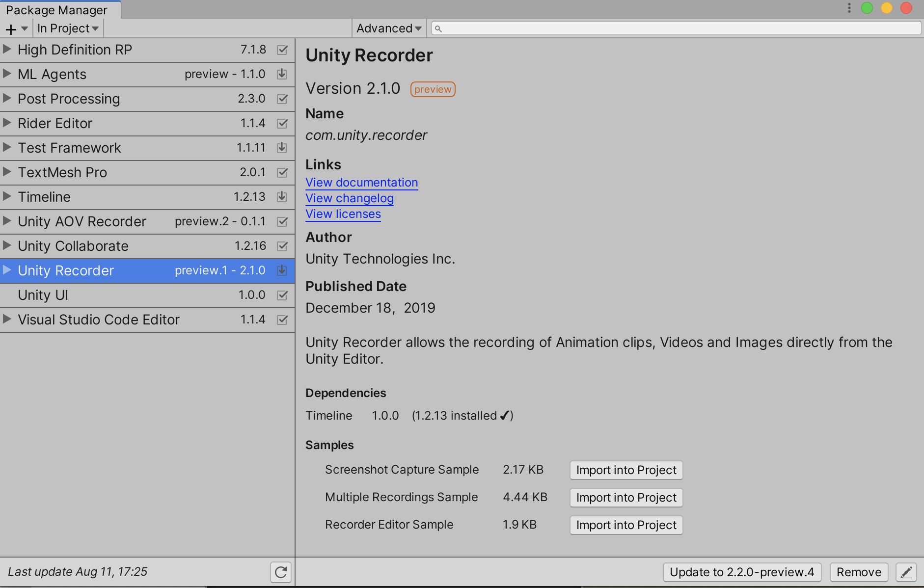Select the Unity Collaborate package
The height and width of the screenshot is (588, 924).
click(x=147, y=246)
